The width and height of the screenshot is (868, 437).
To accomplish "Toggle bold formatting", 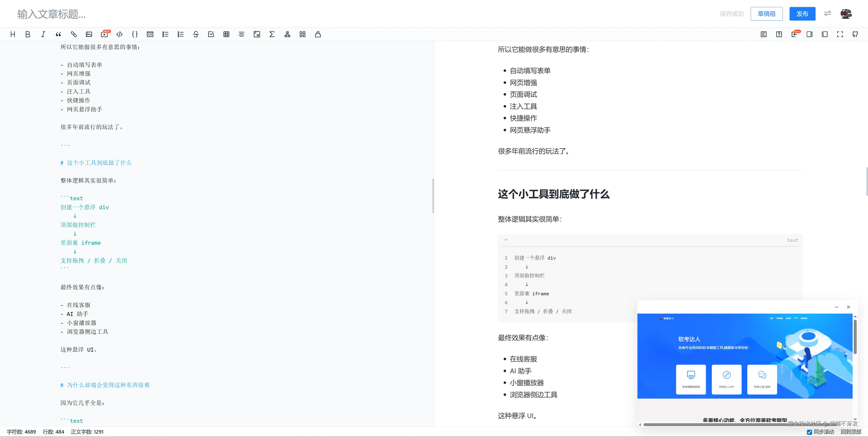I will 28,34.
